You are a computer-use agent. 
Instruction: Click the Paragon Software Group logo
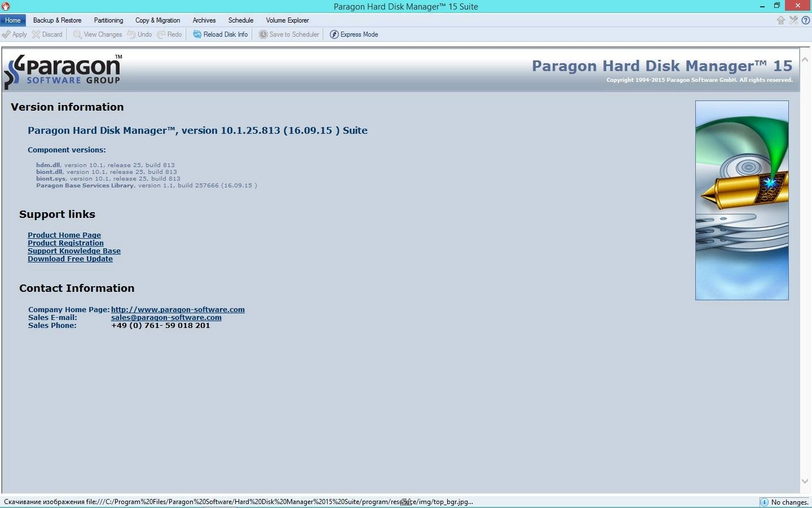(63, 71)
